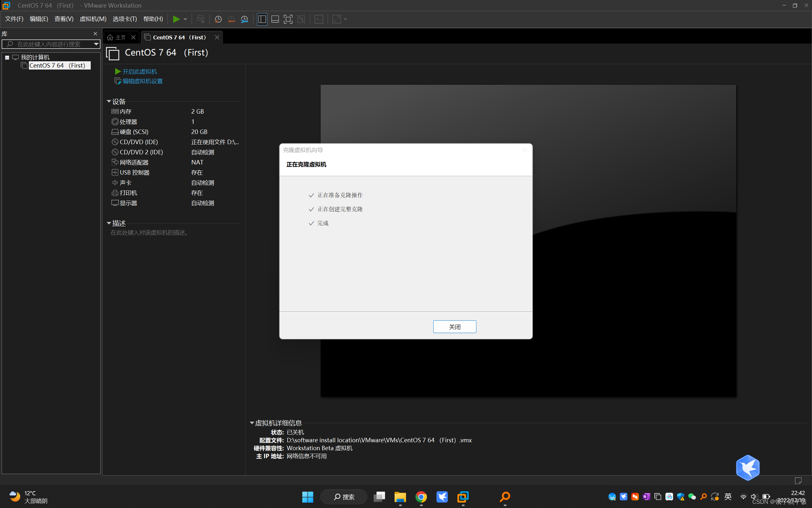This screenshot has width=812, height=508.
Task: Open the power options dropdown arrow
Action: 185,19
